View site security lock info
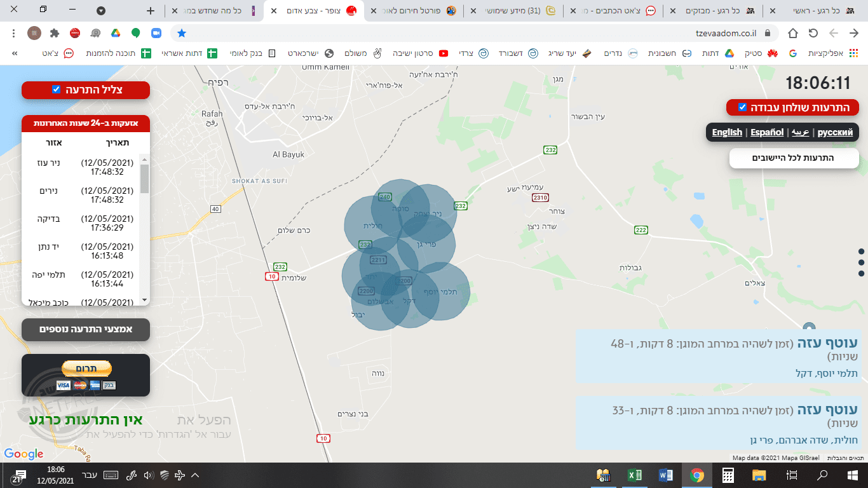The image size is (868, 488). (x=768, y=33)
